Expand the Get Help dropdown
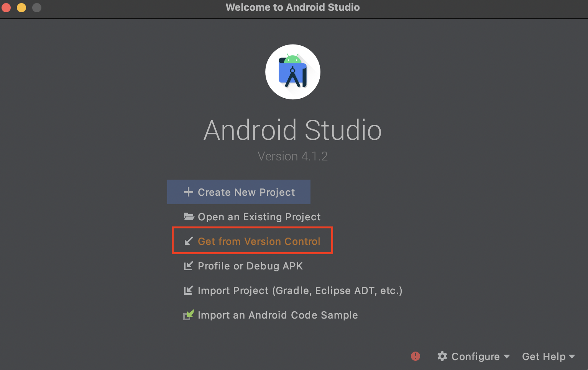Viewport: 588px width, 370px height. click(549, 357)
